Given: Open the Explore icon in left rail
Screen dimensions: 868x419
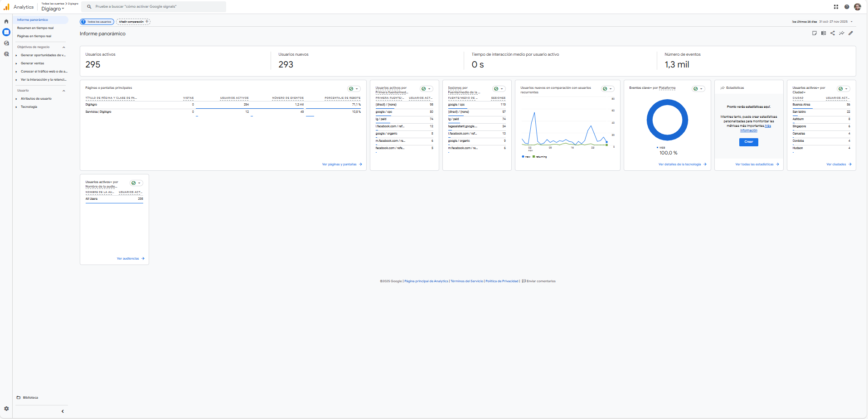Looking at the screenshot, I should (6, 43).
